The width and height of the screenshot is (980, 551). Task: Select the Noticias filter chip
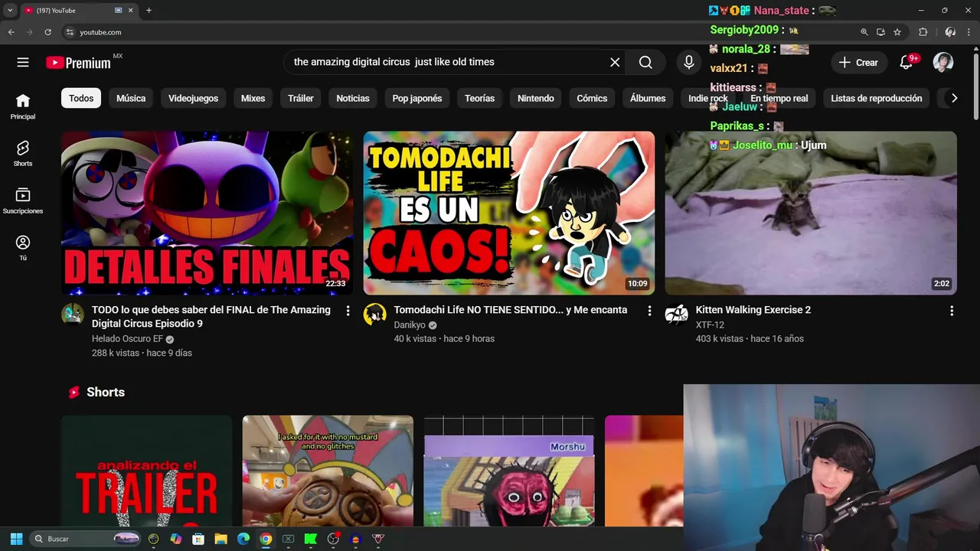(353, 98)
